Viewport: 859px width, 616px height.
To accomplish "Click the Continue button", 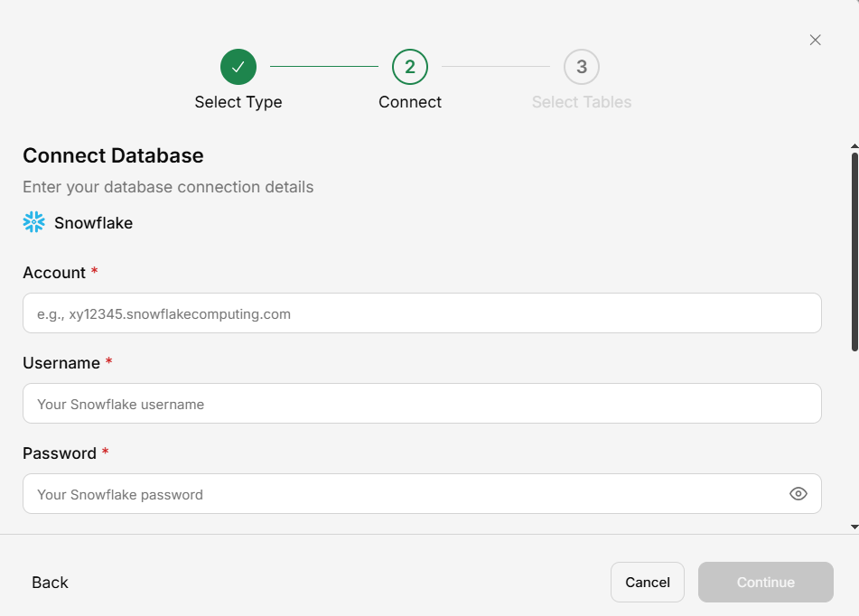I will [x=765, y=583].
